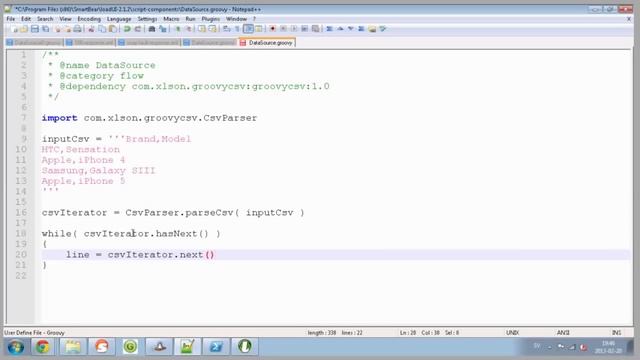Save the current file via toolbar
Viewport: 640px width, 360px height.
click(35, 29)
